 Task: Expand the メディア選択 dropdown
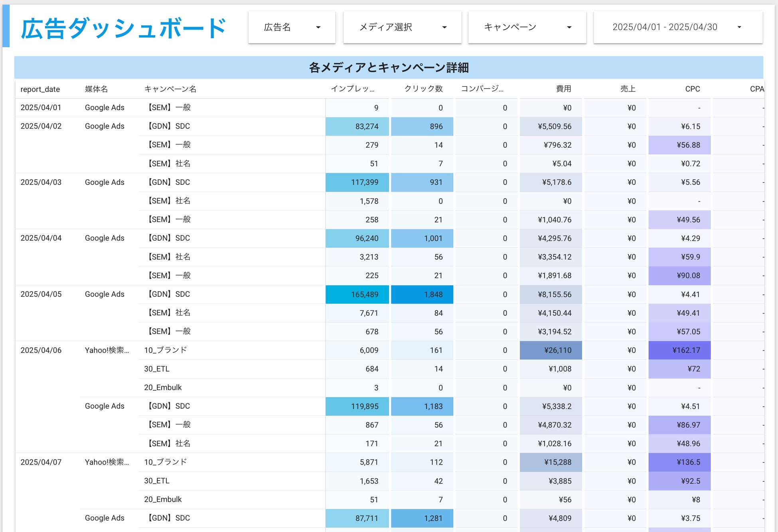pyautogui.click(x=402, y=27)
